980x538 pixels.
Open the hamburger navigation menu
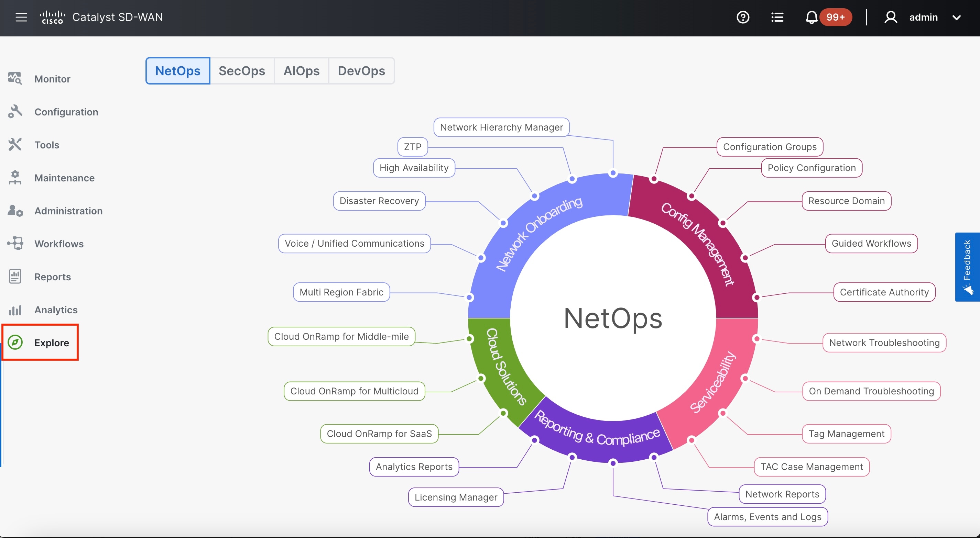coord(21,17)
